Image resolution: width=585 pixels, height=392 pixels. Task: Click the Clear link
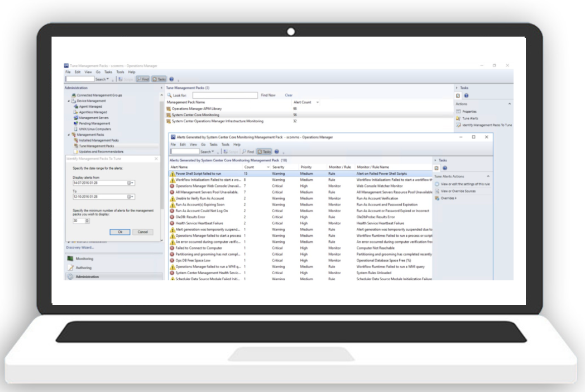[289, 95]
